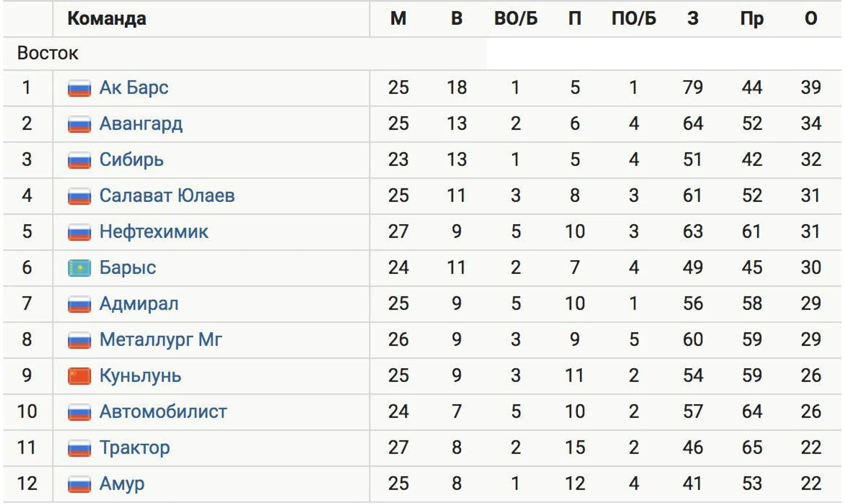844x504 pixels.
Task: Click the flag icon next to Авангард
Action: (x=79, y=124)
